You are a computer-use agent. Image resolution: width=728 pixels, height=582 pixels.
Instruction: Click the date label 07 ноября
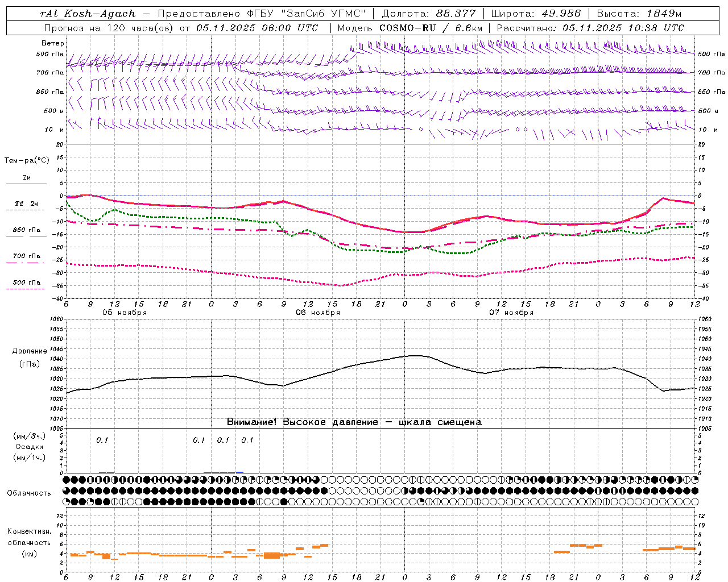click(x=511, y=313)
